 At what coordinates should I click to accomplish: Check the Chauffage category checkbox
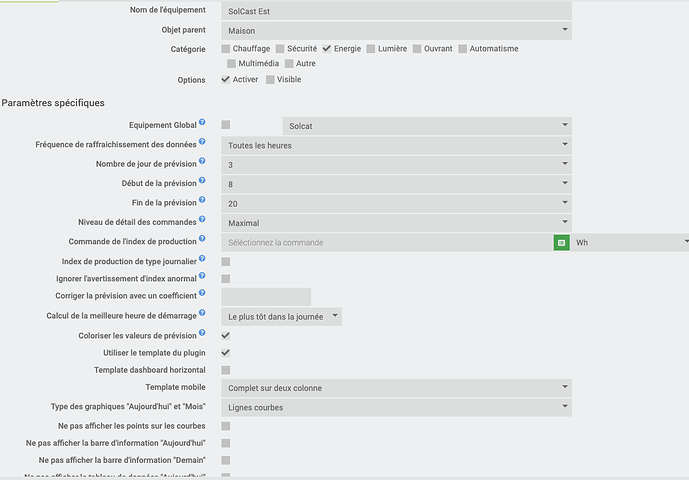pyautogui.click(x=226, y=49)
